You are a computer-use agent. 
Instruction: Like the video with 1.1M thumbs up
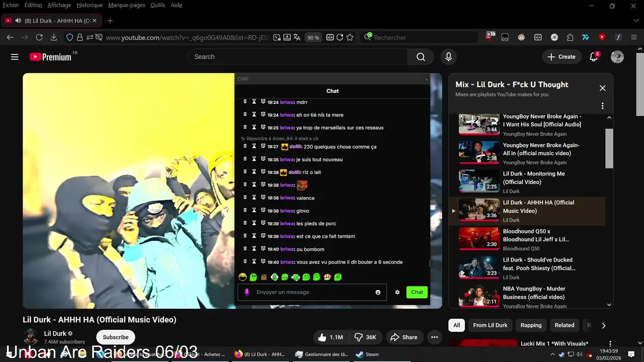331,337
